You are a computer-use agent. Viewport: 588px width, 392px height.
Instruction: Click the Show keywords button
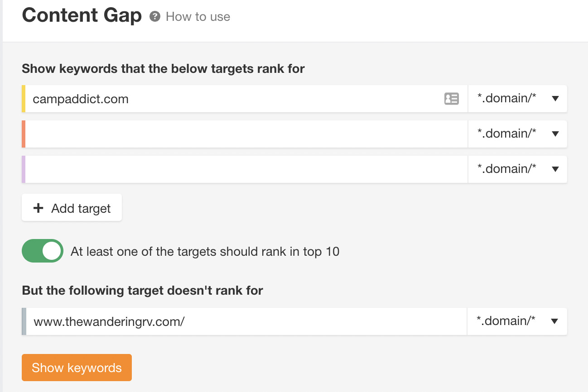76,367
